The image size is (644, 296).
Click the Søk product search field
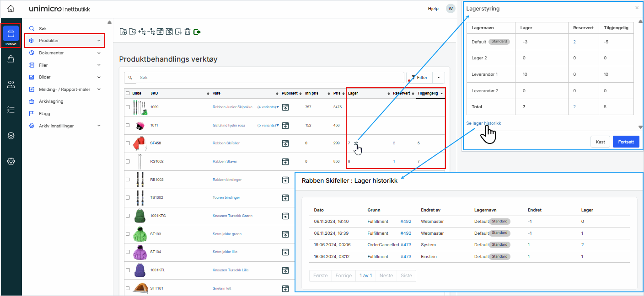[270, 78]
